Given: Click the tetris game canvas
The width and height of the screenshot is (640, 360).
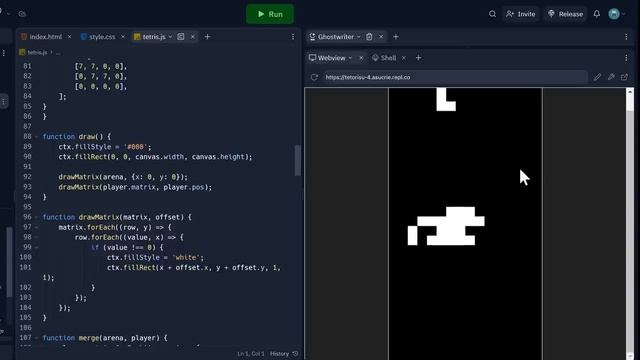Looking at the screenshot, I should pos(465,224).
